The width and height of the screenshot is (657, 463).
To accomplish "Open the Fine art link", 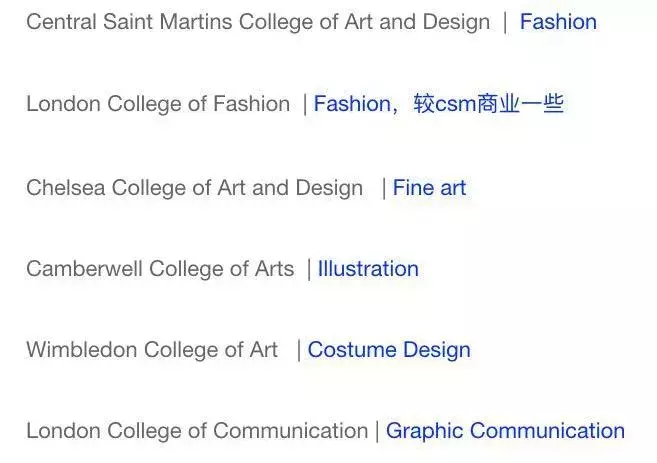I will 429,188.
